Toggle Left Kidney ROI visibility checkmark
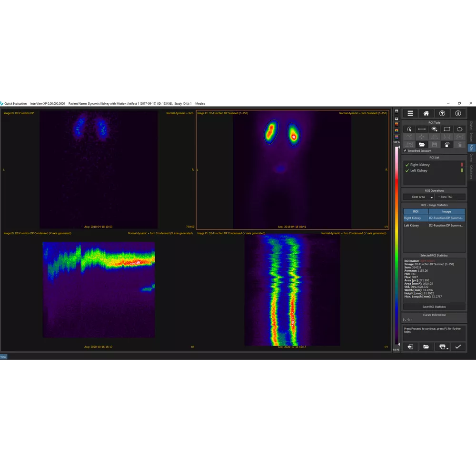The width and height of the screenshot is (476, 476). click(x=407, y=170)
